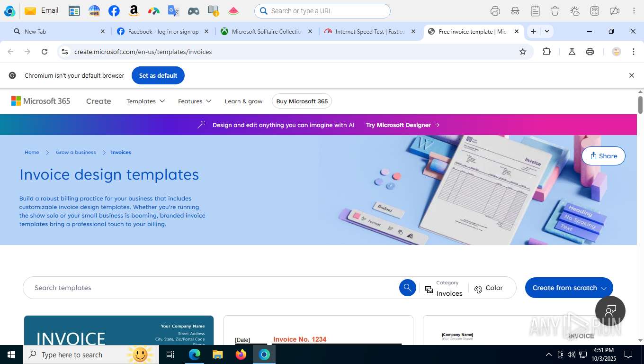Expand Create from scratch options
The image size is (644, 364).
click(x=569, y=288)
